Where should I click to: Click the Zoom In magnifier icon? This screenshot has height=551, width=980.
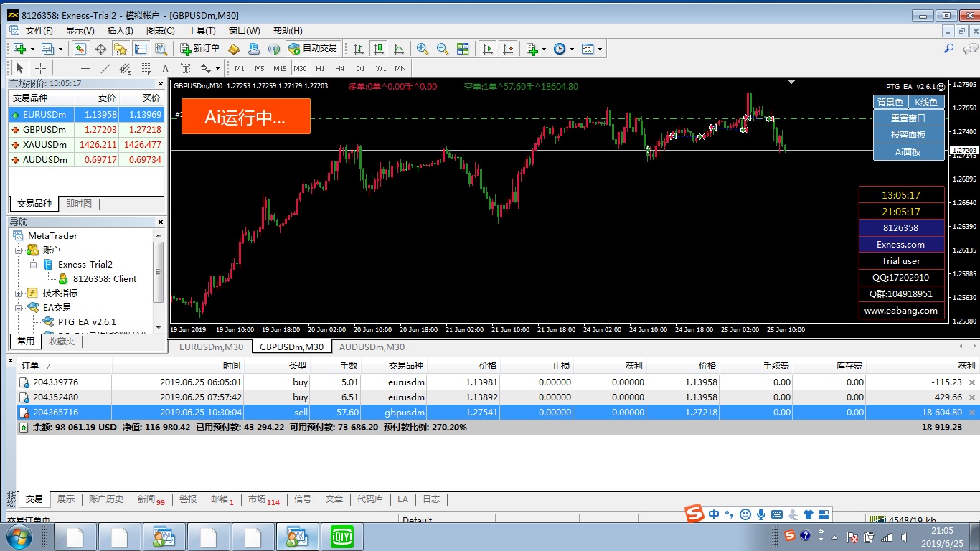click(423, 49)
